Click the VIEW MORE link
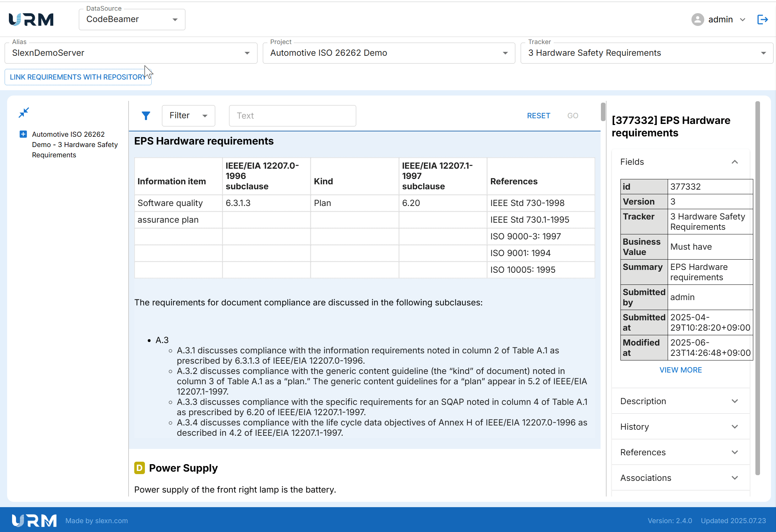The height and width of the screenshot is (532, 776). click(680, 370)
